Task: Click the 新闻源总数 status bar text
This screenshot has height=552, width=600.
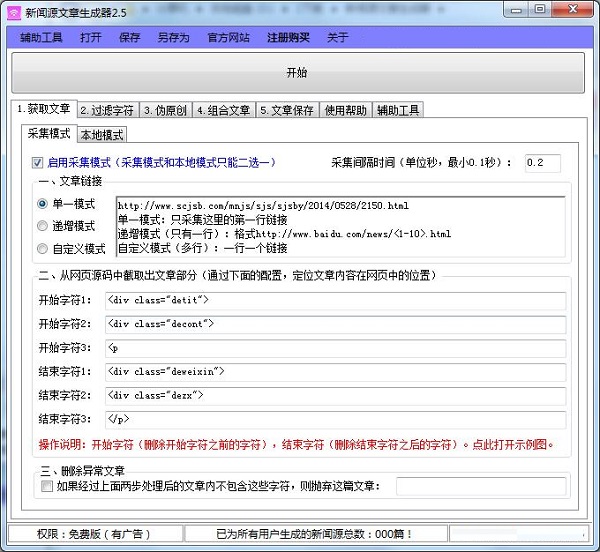Action: 314,534
